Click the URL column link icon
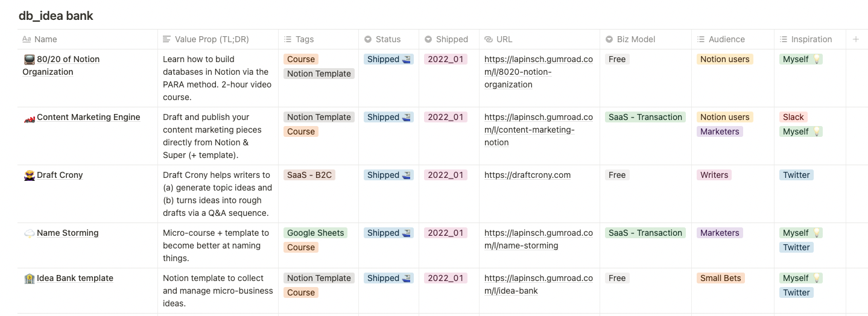This screenshot has width=868, height=316. tap(489, 39)
